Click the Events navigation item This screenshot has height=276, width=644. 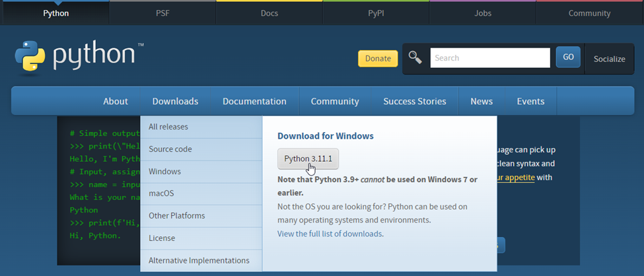click(530, 101)
